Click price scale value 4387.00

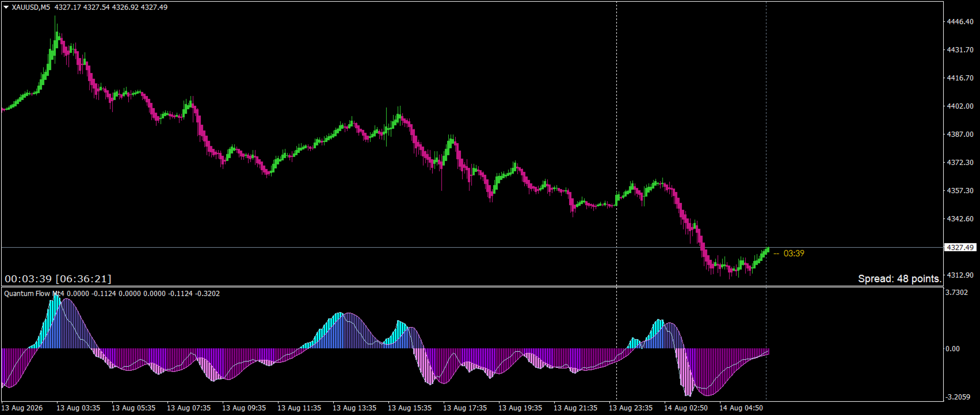point(960,135)
